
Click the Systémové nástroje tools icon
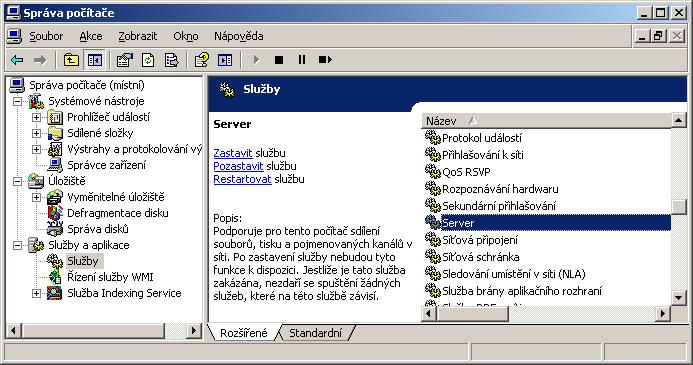click(36, 102)
